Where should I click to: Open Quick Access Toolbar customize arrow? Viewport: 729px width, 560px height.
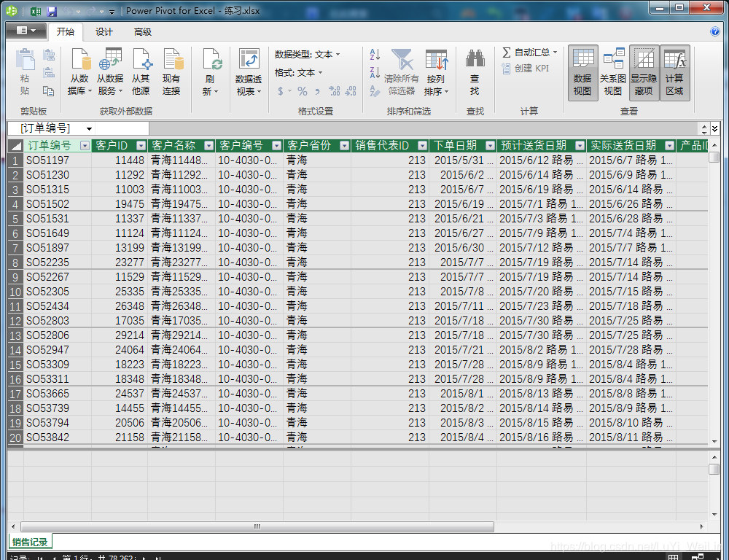tap(112, 12)
